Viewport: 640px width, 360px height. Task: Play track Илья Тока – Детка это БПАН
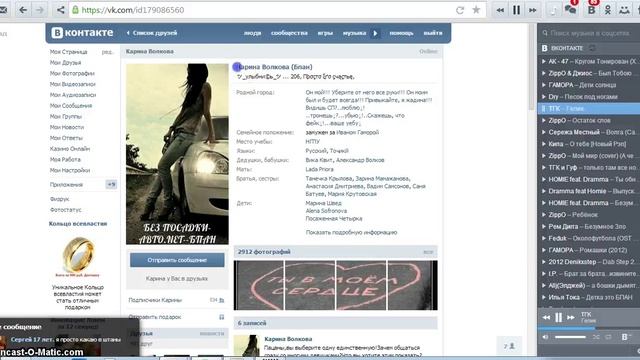click(589, 297)
